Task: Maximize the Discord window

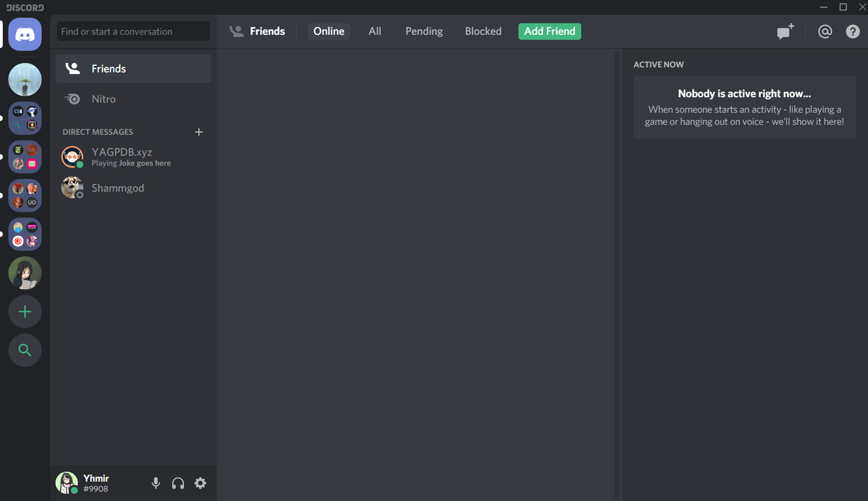Action: (843, 7)
